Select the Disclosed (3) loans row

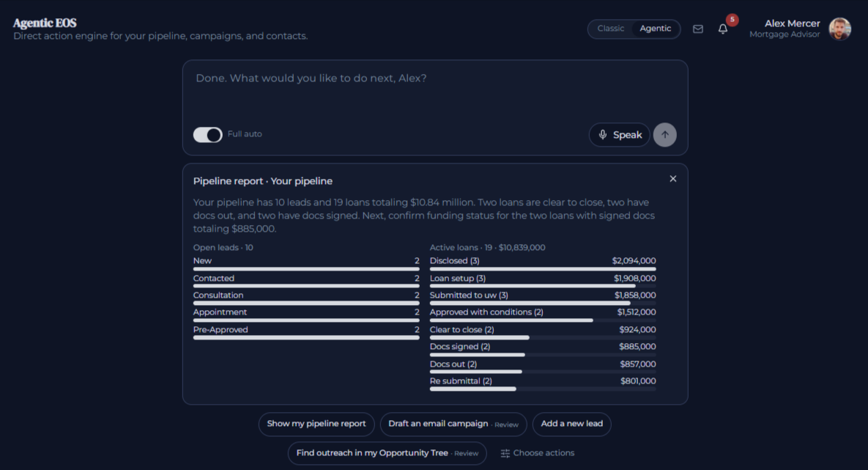[x=543, y=263]
